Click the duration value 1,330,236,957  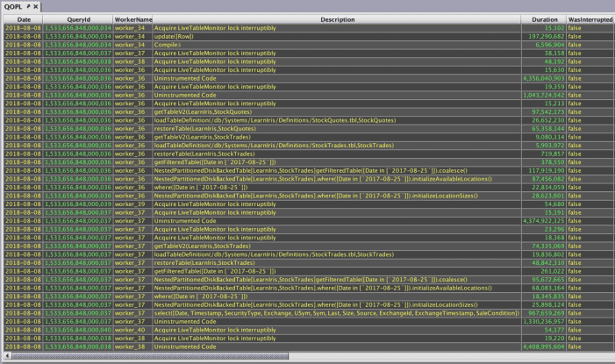tap(543, 321)
